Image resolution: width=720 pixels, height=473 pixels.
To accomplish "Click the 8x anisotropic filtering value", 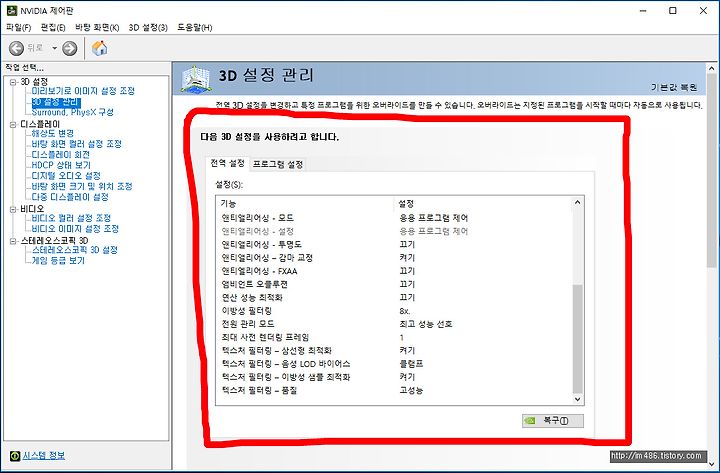I will click(x=404, y=311).
